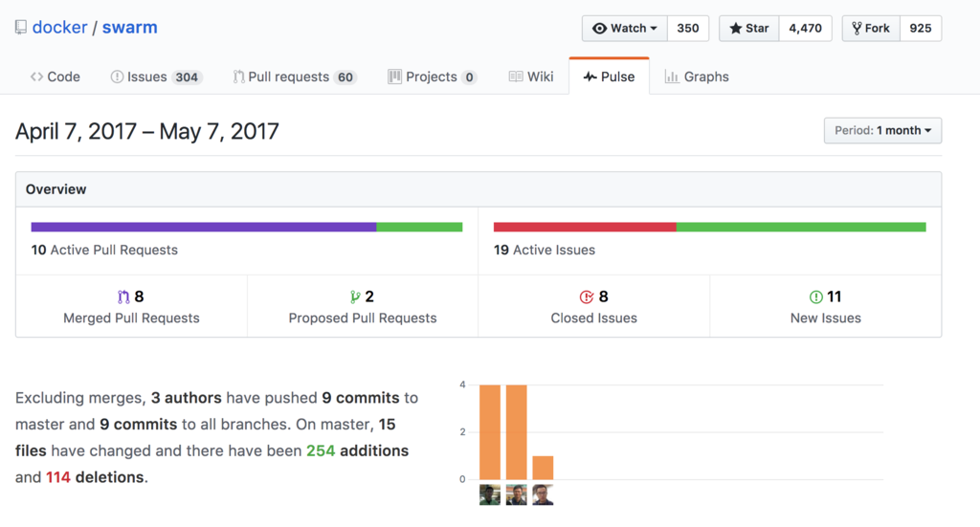This screenshot has width=980, height=527.
Task: Click the 0 projects counter badge
Action: (x=469, y=77)
